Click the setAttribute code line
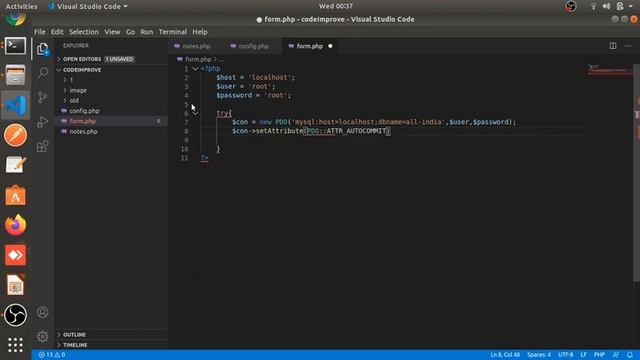This screenshot has height=360, width=640. point(311,131)
